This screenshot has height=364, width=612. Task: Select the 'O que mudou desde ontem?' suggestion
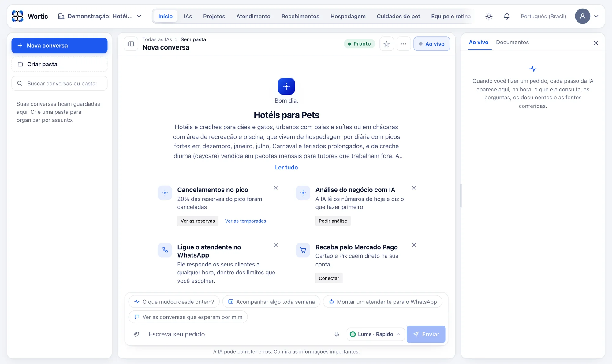pos(174,302)
